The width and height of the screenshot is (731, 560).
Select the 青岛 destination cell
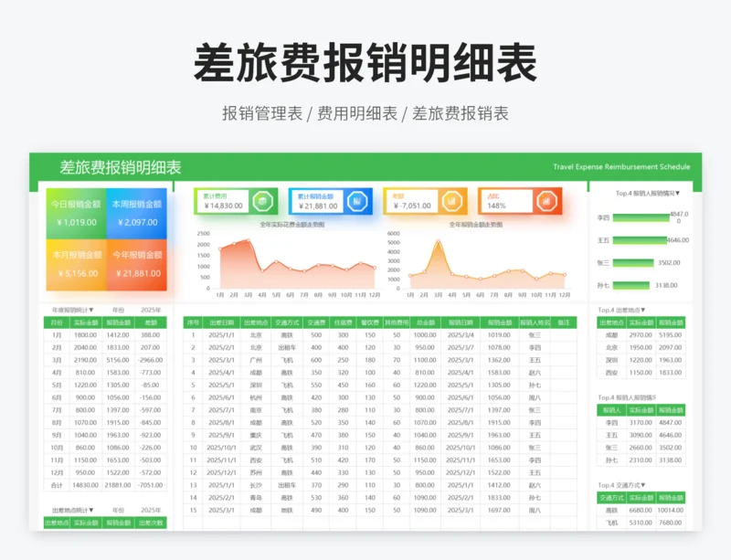click(256, 498)
